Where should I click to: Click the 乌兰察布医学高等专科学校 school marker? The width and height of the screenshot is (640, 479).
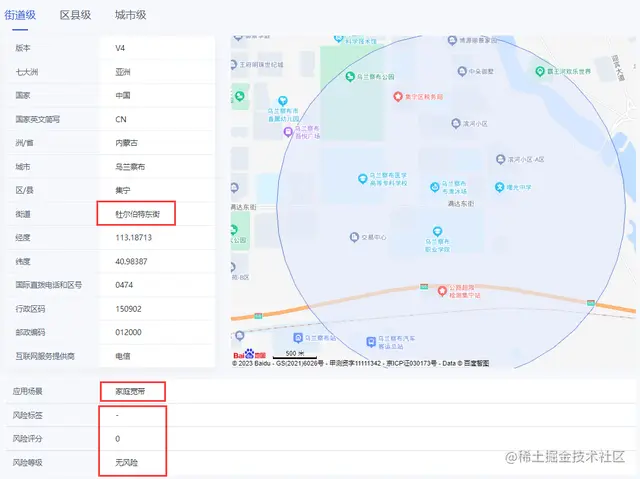click(362, 179)
